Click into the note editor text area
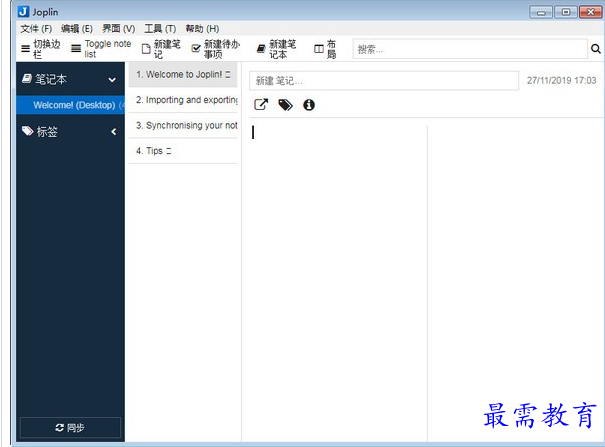Viewport: 605px width, 447px height. 338,283
